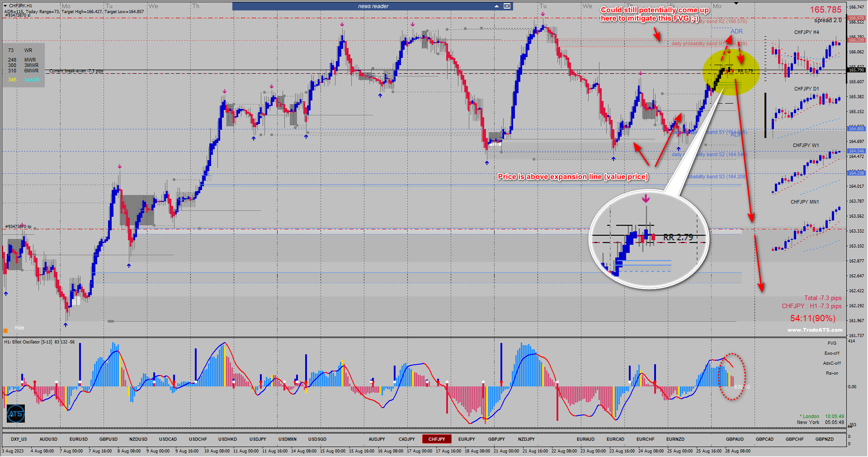The image size is (868, 457).
Task: Load the EURCHF symbol
Action: pos(646,439)
